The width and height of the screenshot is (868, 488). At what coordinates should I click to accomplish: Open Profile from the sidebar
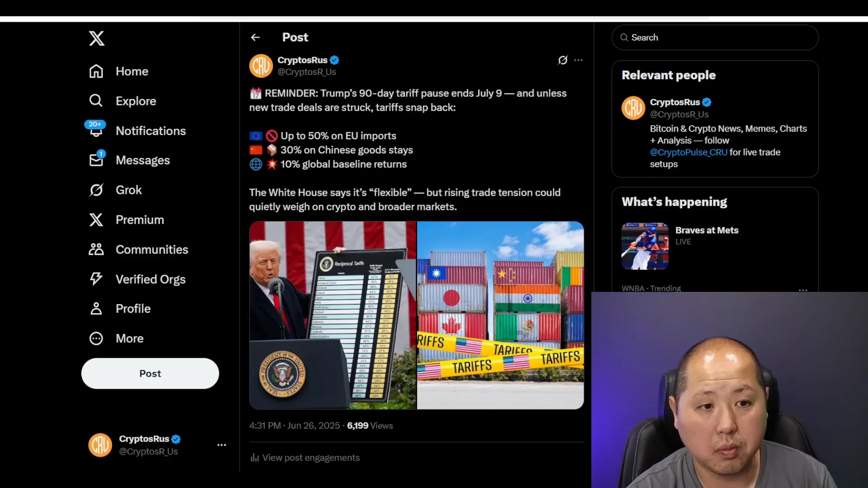[x=120, y=309]
